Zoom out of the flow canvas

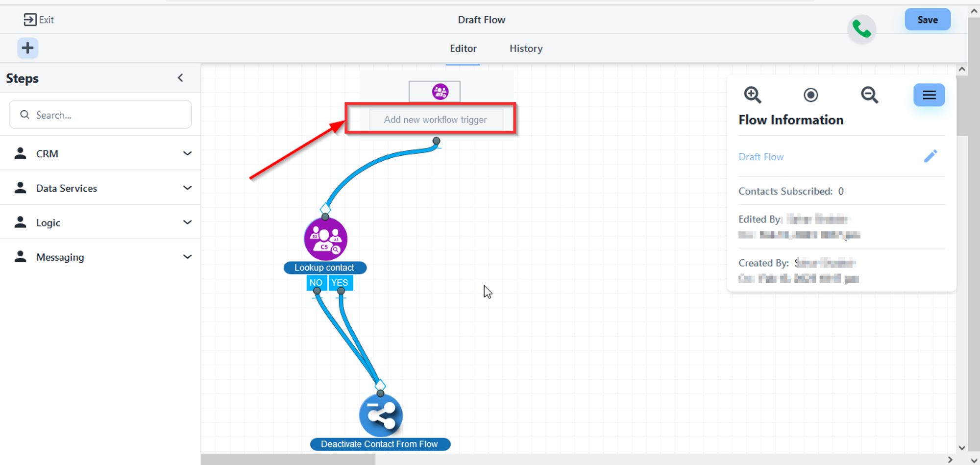869,95
